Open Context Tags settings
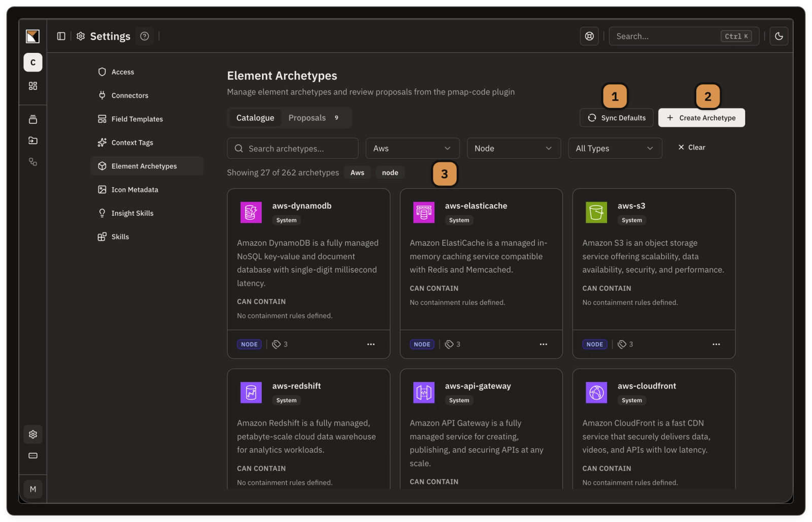Screen dimensions: 812x522 147,143
